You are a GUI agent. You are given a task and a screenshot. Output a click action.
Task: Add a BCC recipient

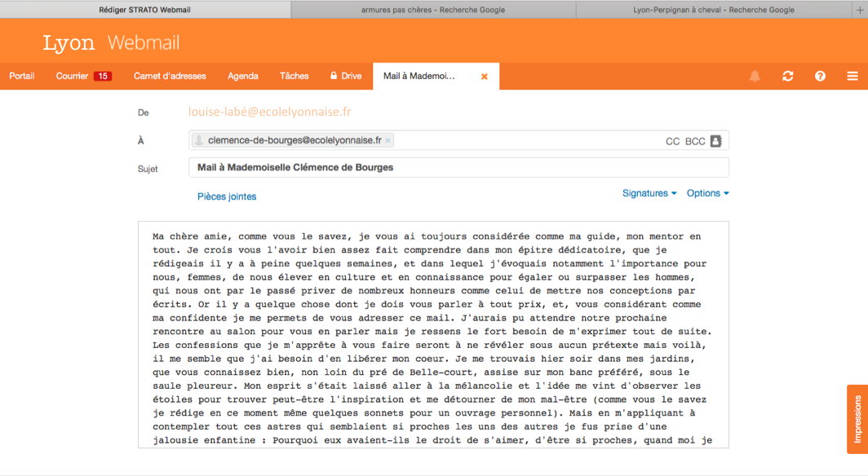tap(695, 142)
